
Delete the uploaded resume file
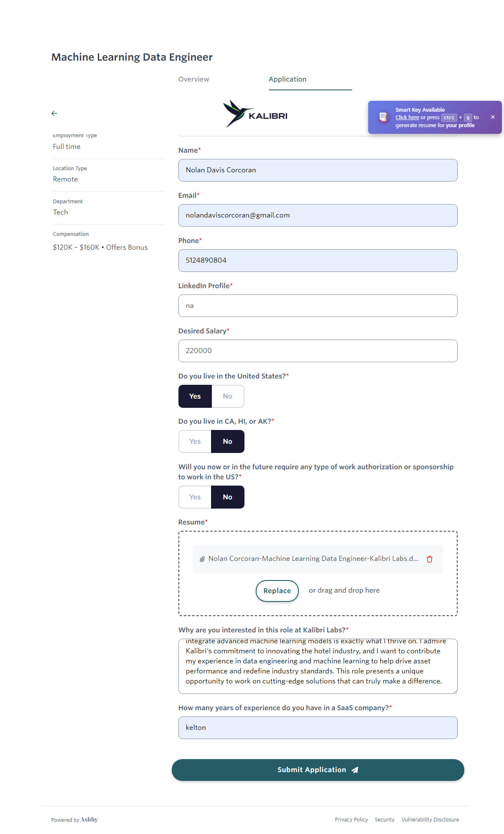429,559
